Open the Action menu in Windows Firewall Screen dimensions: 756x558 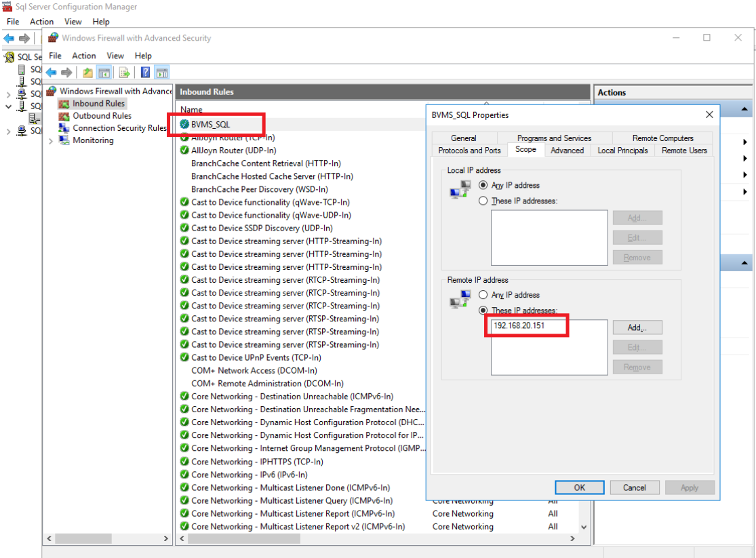point(84,56)
